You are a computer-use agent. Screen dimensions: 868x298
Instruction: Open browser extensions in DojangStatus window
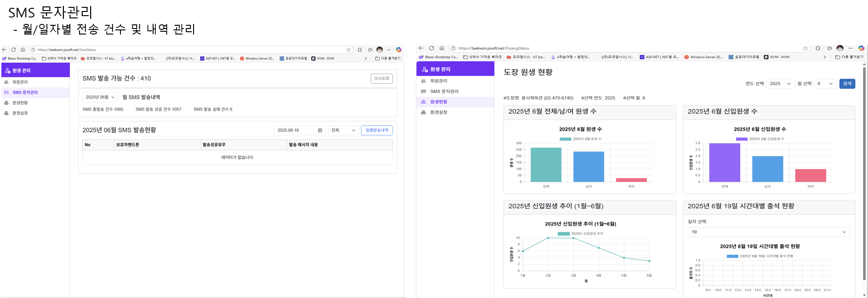(818, 48)
